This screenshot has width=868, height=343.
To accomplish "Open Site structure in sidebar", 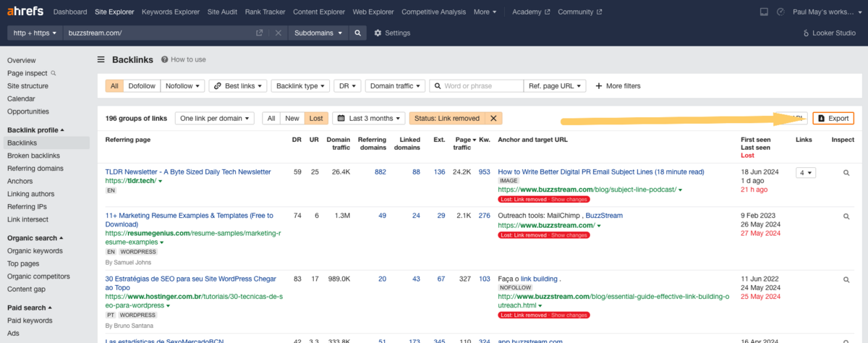I will [x=28, y=86].
